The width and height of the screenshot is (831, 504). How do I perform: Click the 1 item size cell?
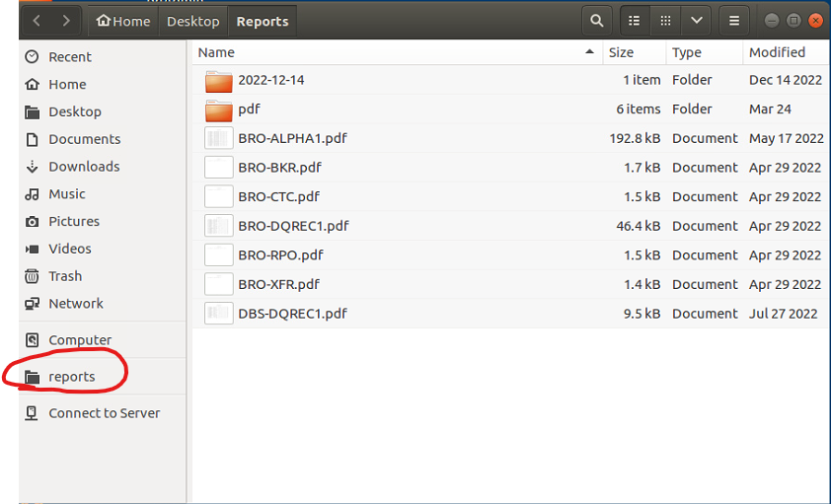click(642, 80)
